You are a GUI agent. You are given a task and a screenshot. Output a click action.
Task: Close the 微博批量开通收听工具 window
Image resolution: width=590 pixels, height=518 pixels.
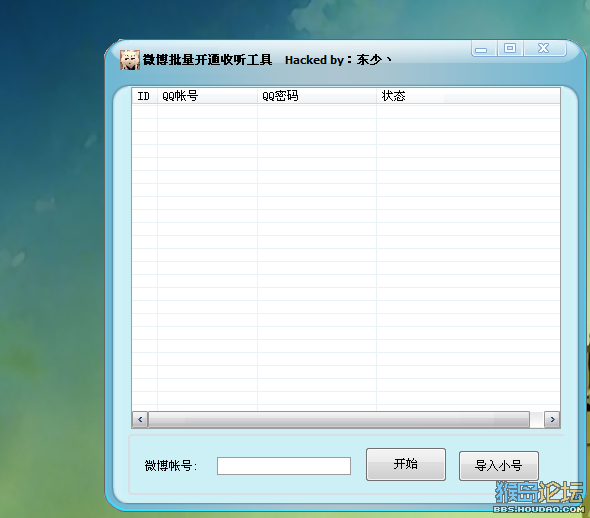point(544,48)
